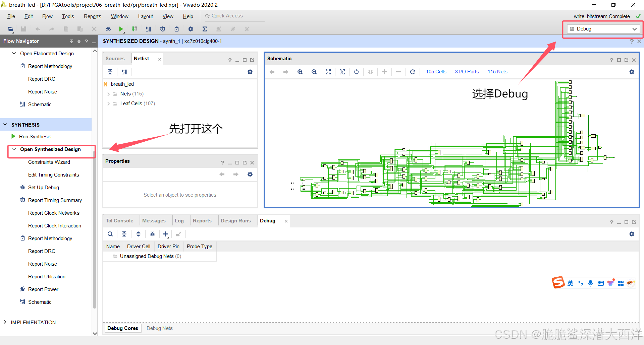
Task: Open Debug panel settings gear
Action: [632, 234]
